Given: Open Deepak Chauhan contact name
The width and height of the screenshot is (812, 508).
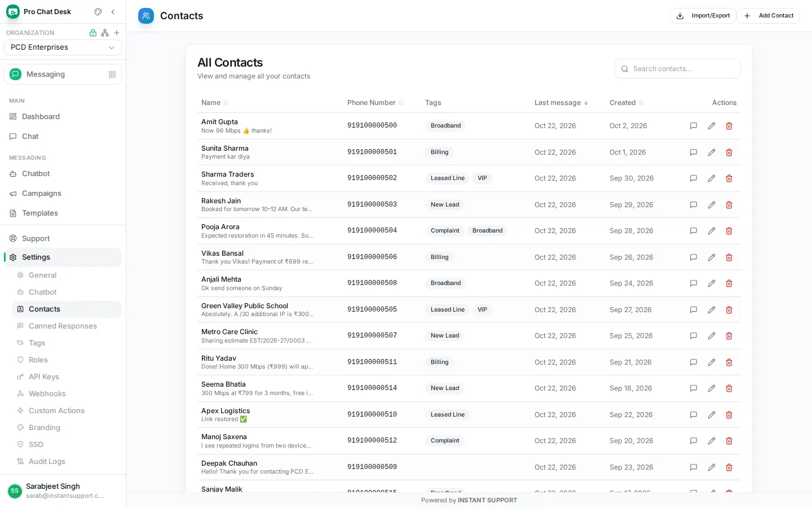Looking at the screenshot, I should click(x=229, y=463).
